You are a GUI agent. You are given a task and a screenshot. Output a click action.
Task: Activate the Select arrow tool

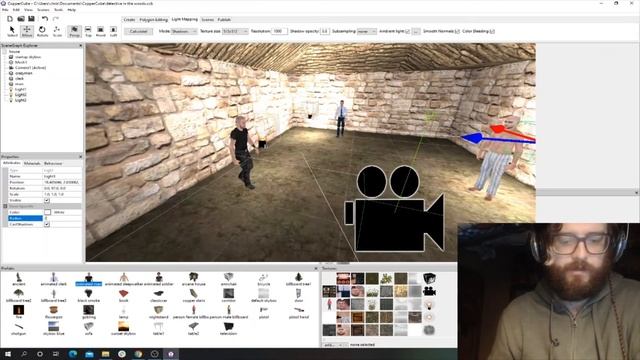pyautogui.click(x=12, y=31)
